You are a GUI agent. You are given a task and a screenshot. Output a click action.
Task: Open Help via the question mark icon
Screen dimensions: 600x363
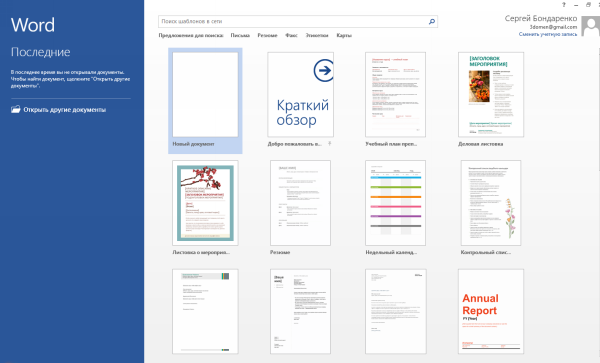564,5
